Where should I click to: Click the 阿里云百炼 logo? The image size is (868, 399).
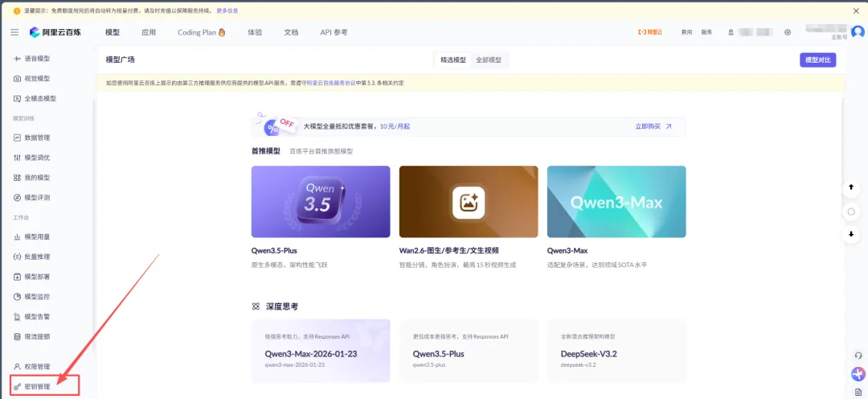(x=55, y=32)
